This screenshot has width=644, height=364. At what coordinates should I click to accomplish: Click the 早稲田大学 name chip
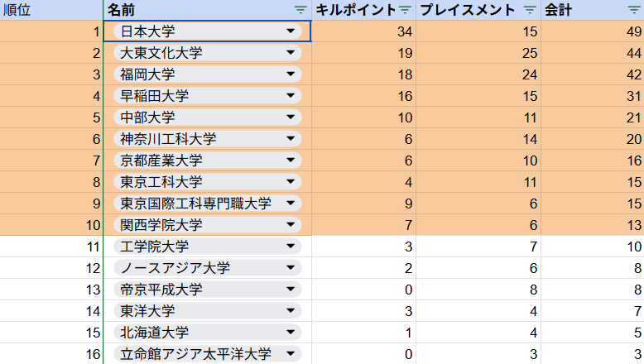point(208,96)
